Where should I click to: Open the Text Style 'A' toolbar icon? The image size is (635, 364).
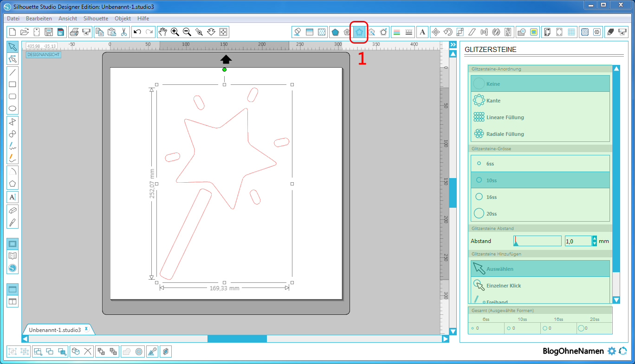coord(422,32)
